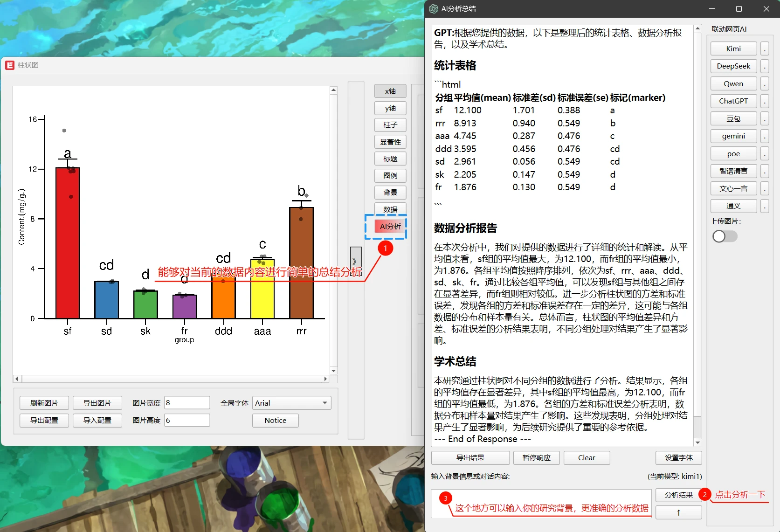This screenshot has height=532, width=780.
Task: Click the dot button beside 文心一言
Action: (765, 189)
